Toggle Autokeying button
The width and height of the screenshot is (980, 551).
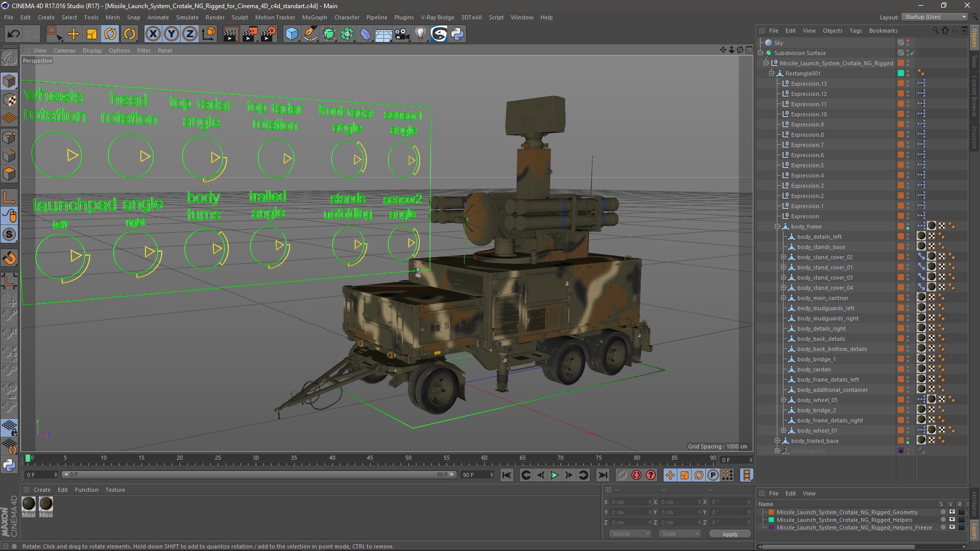tap(636, 475)
